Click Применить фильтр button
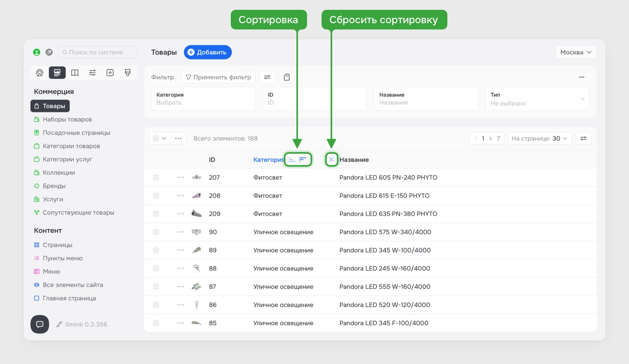This screenshot has height=364, width=629. (218, 77)
